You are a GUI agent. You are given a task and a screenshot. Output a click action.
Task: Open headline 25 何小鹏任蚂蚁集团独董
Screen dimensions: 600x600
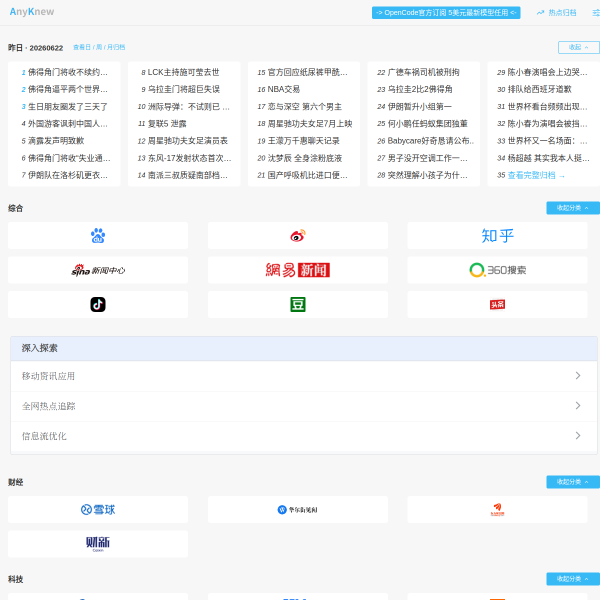tap(427, 124)
